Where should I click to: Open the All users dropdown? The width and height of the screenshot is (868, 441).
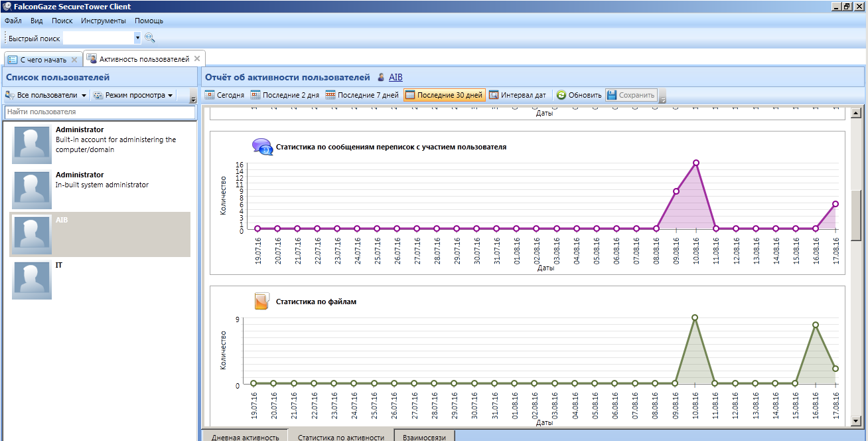(x=46, y=95)
